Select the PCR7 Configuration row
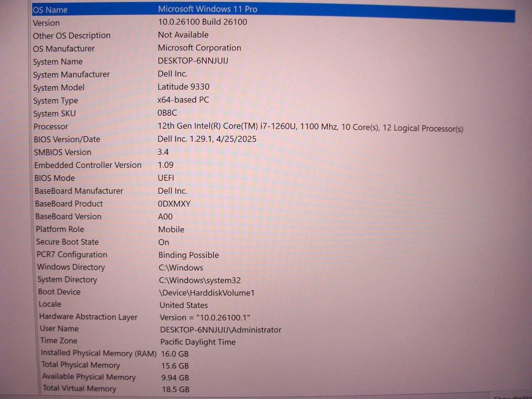Viewport: 532px width, 399px height. click(72, 255)
